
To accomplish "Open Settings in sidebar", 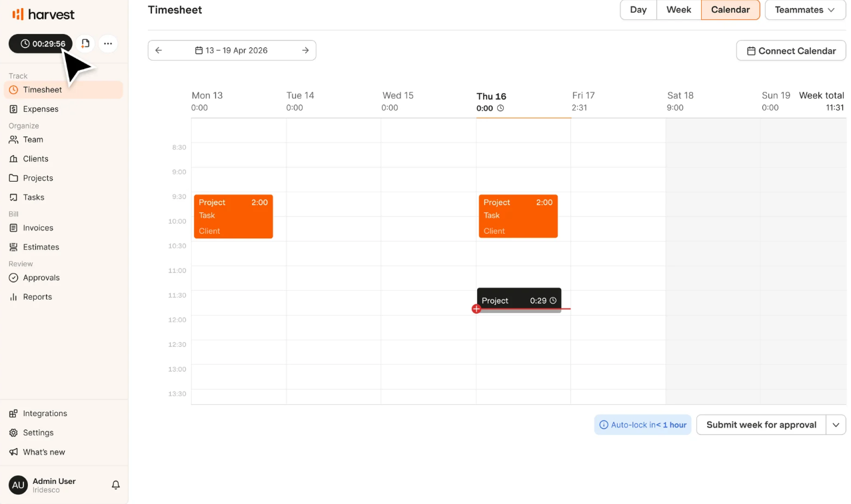I will point(63,433).
